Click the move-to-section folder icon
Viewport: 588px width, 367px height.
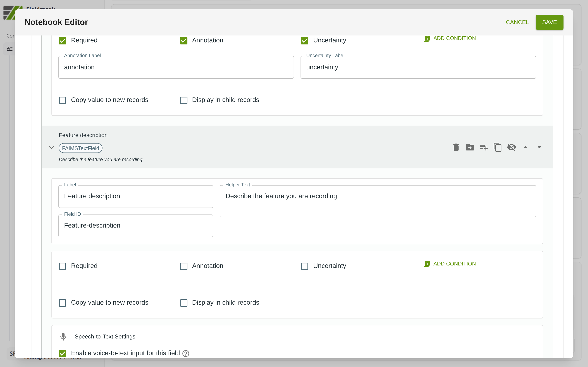pyautogui.click(x=470, y=147)
